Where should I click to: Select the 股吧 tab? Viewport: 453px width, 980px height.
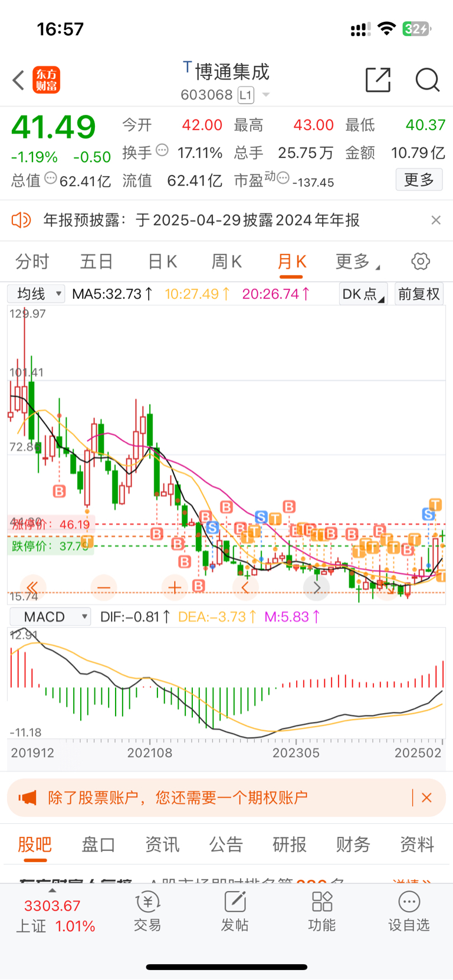tap(35, 844)
